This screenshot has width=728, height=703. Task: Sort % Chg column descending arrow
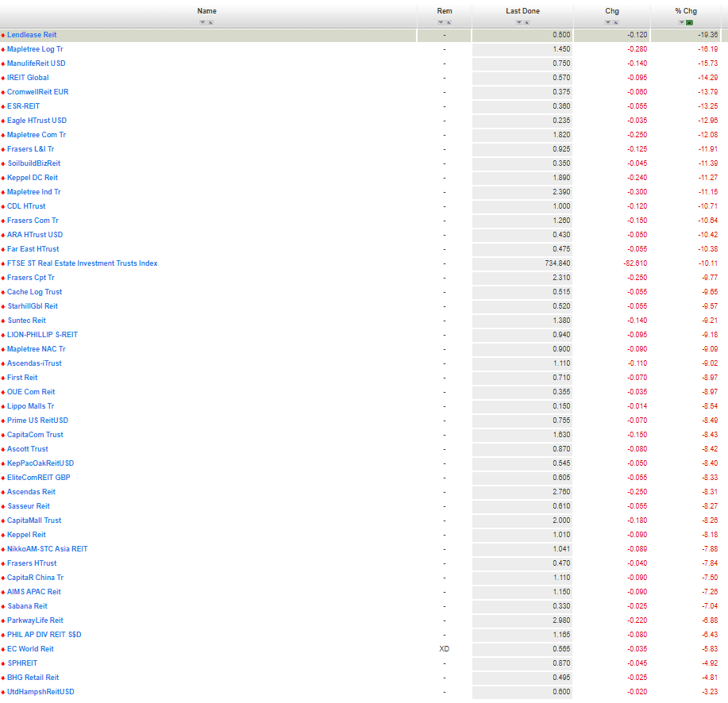(682, 23)
